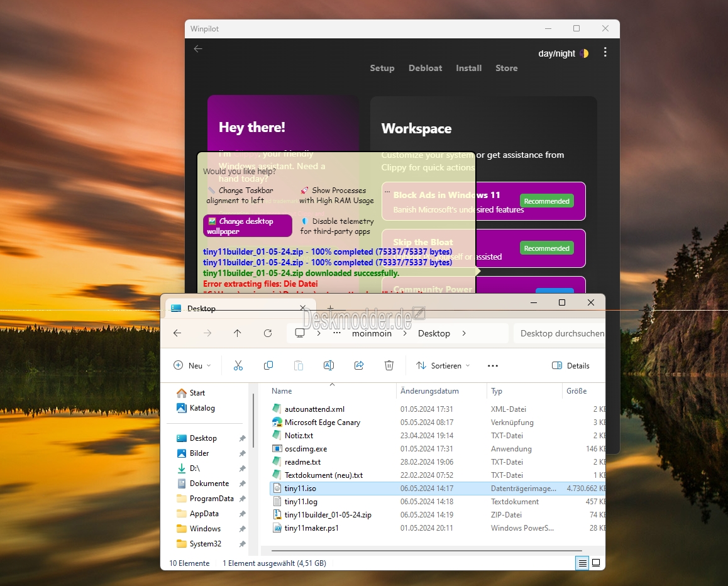Open more Explorer commands via three dots
The image size is (728, 586).
(x=493, y=366)
